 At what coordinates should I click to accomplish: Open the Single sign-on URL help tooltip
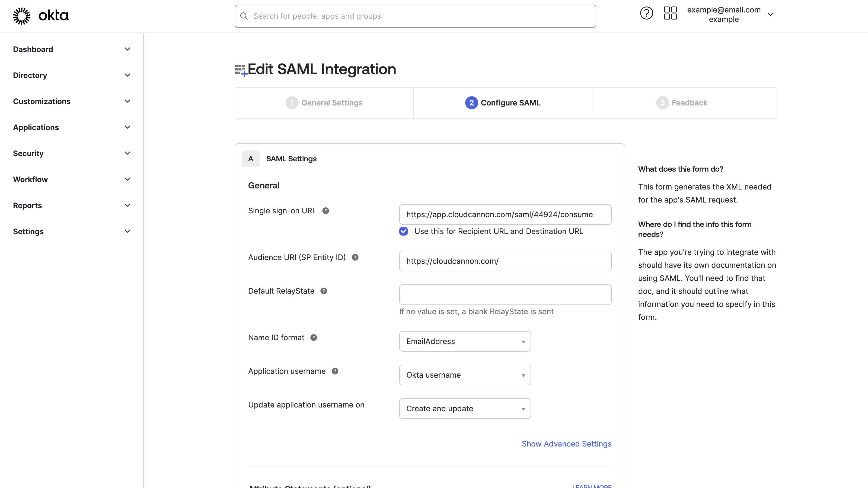tap(325, 210)
